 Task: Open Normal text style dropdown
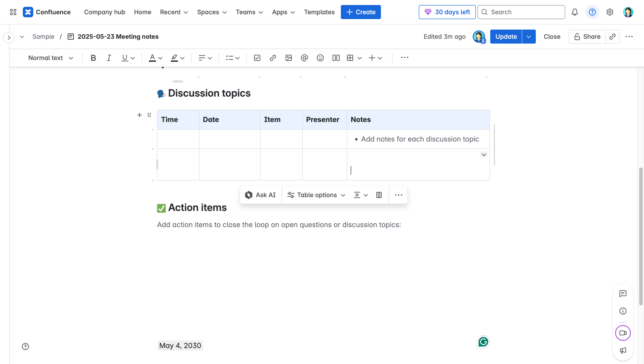[x=51, y=58]
